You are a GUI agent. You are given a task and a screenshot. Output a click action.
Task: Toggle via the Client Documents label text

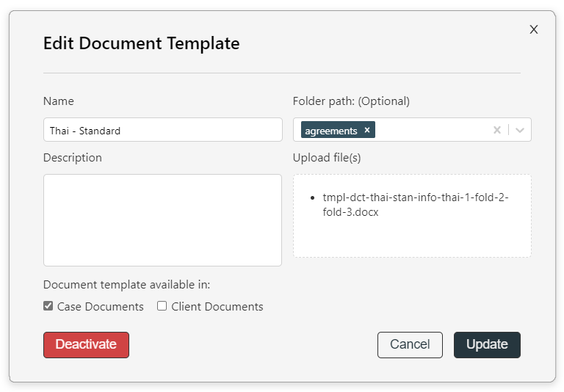tap(217, 306)
